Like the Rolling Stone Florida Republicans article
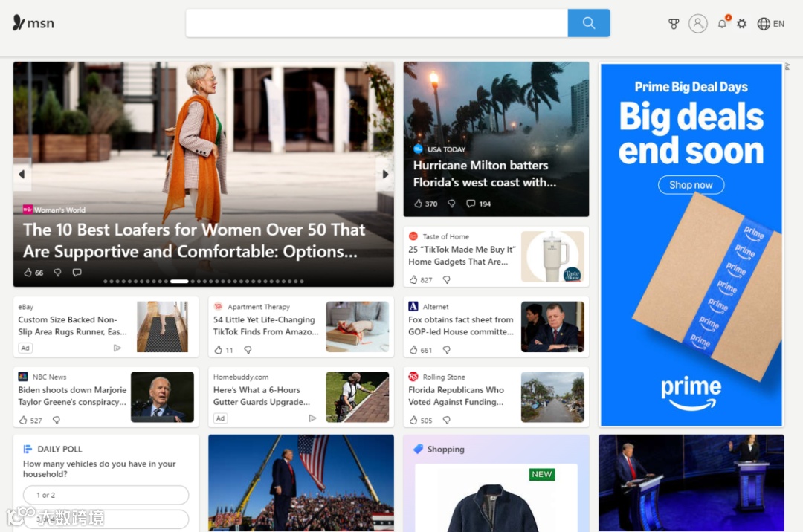This screenshot has height=532, width=803. click(420, 420)
